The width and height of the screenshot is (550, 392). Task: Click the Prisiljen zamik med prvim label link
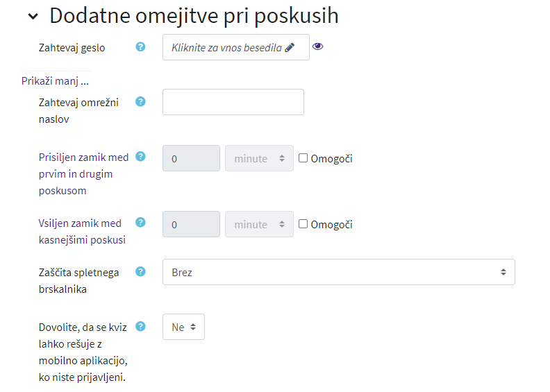[x=83, y=173]
